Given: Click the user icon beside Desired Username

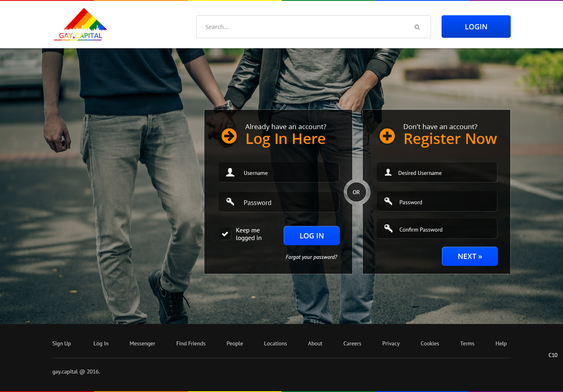Looking at the screenshot, I should (x=388, y=172).
